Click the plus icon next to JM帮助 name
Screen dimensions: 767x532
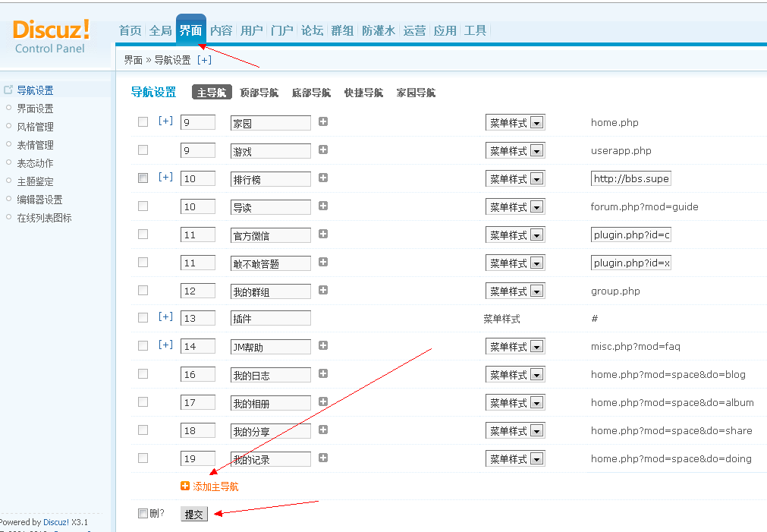(323, 345)
